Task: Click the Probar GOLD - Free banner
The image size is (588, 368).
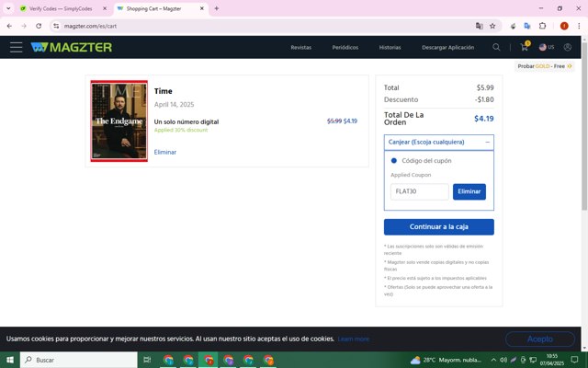Action: pyautogui.click(x=545, y=66)
